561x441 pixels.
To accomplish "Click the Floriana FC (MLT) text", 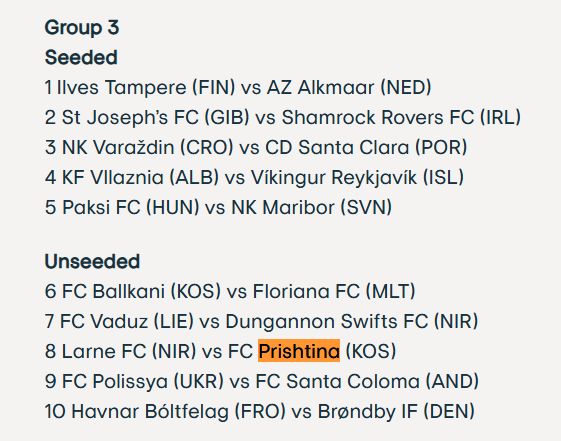I will 334,291.
